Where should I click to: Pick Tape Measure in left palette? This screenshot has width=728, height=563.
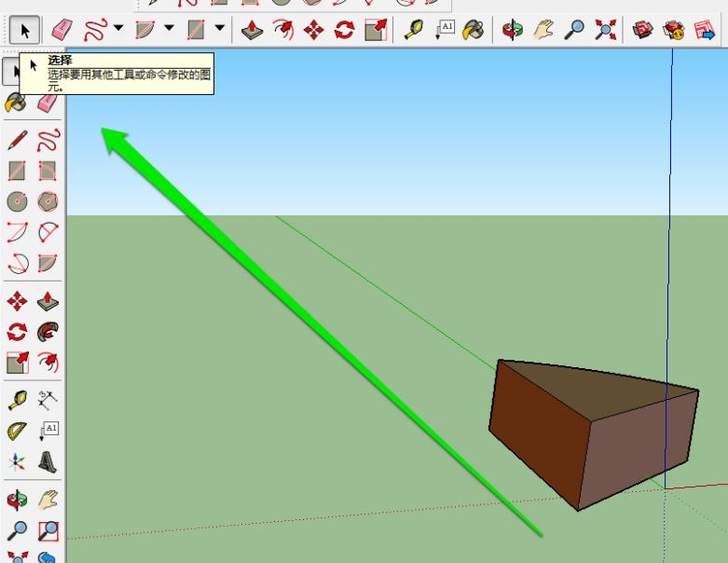[x=18, y=400]
